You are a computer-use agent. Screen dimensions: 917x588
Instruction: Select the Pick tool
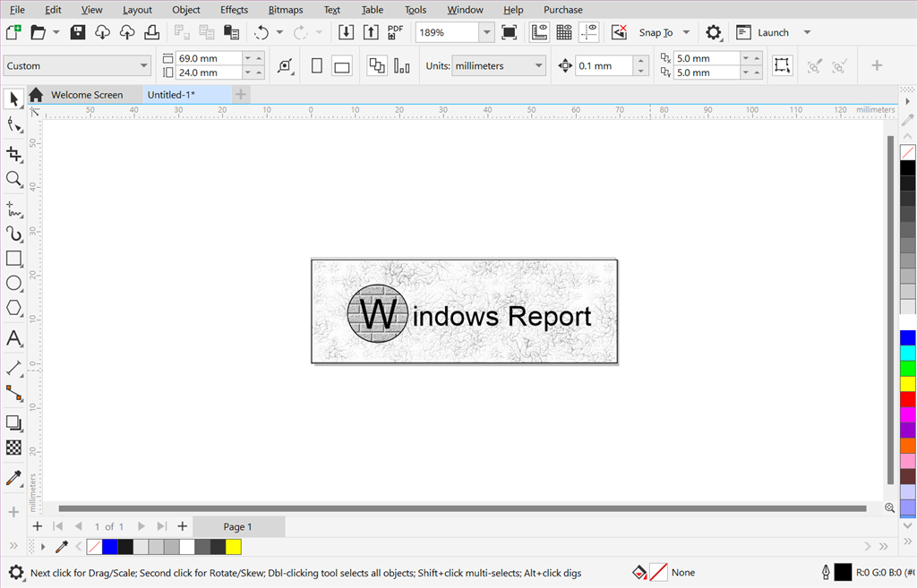pyautogui.click(x=13, y=99)
